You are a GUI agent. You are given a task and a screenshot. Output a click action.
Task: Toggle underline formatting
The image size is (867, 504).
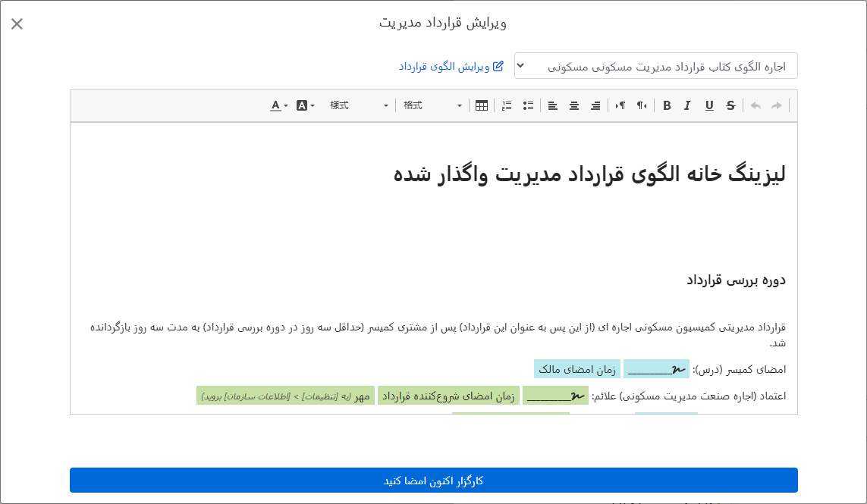pos(709,105)
